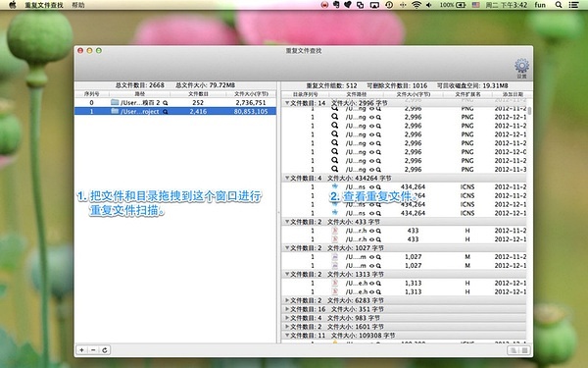Image resolution: width=588 pixels, height=368 pixels.
Task: Expand the group of 16 files sized 351 字节
Action: 287,309
